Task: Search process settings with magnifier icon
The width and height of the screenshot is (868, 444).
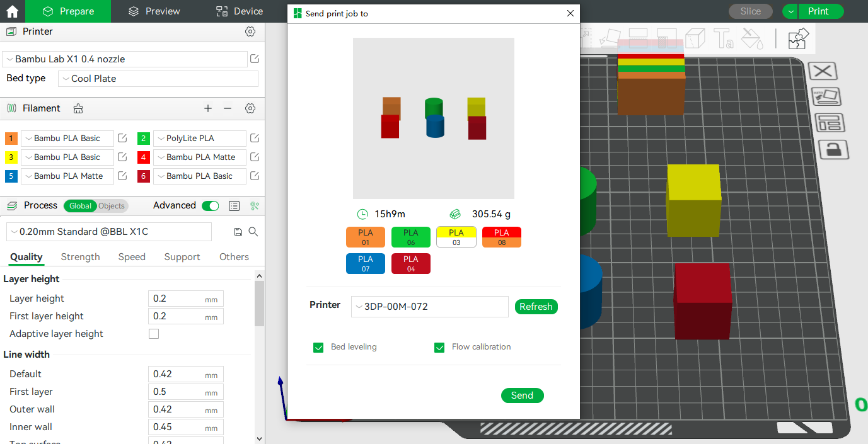Action: tap(253, 232)
